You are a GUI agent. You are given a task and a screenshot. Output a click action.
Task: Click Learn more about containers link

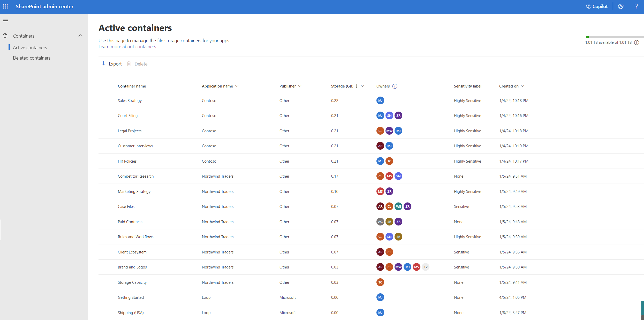[x=127, y=46]
